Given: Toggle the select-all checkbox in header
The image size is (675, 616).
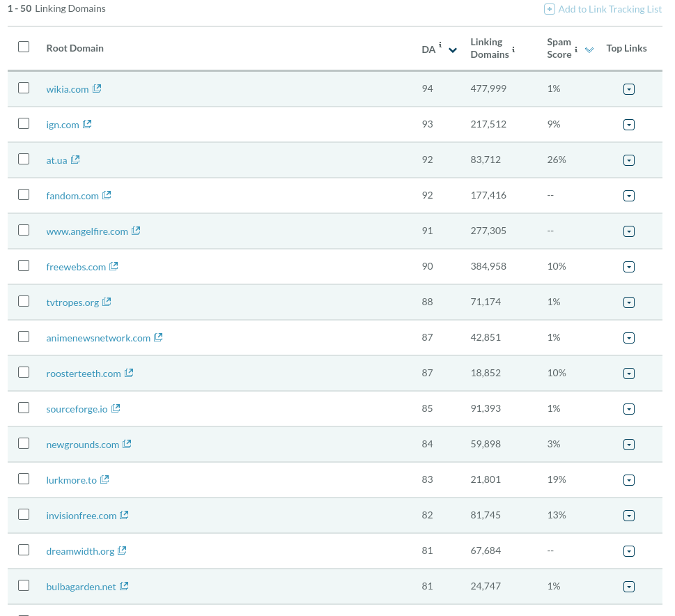Looking at the screenshot, I should [24, 47].
